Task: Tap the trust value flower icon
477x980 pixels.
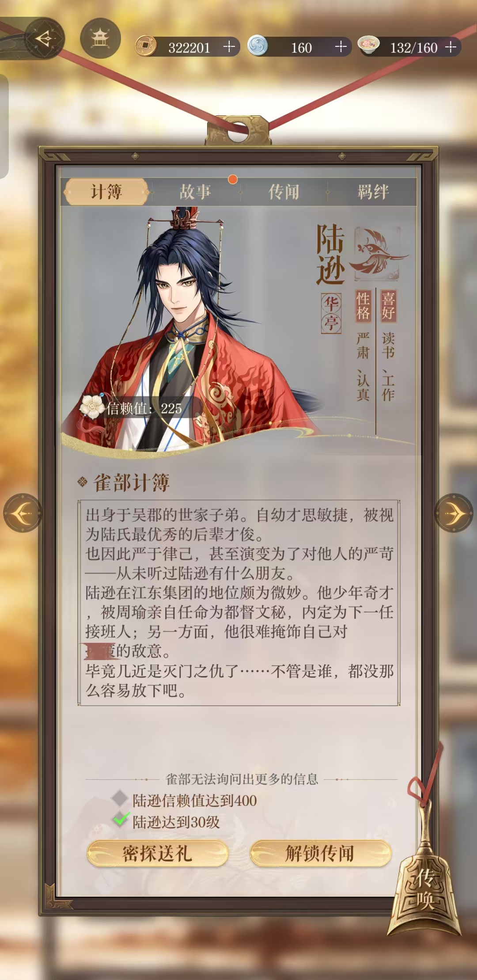Action: pos(92,406)
